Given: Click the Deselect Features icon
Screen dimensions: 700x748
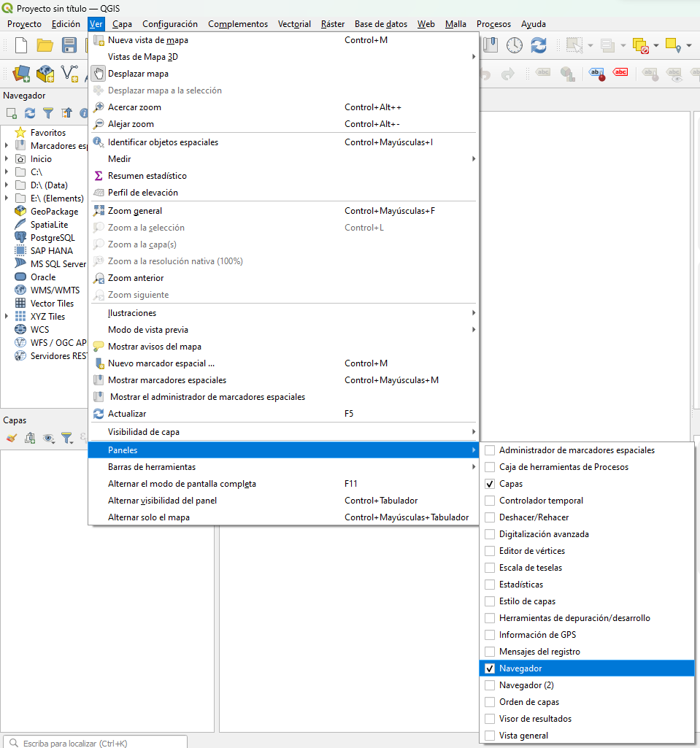Looking at the screenshot, I should point(640,45).
